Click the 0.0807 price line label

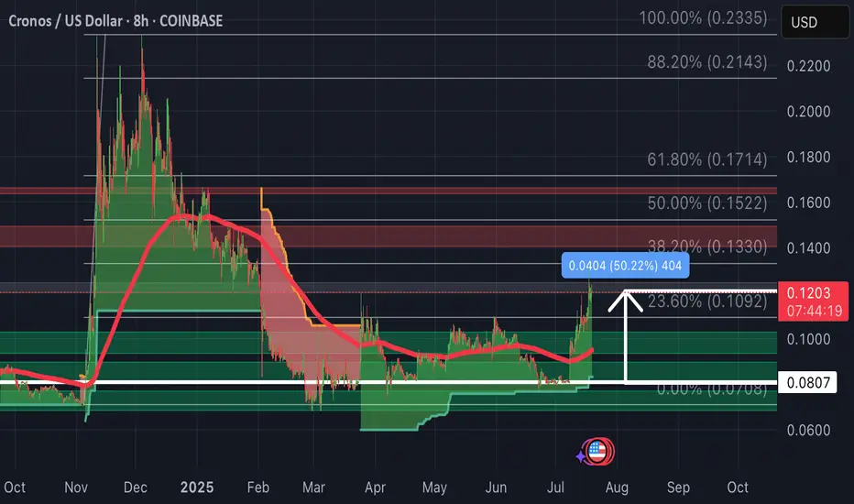807,382
